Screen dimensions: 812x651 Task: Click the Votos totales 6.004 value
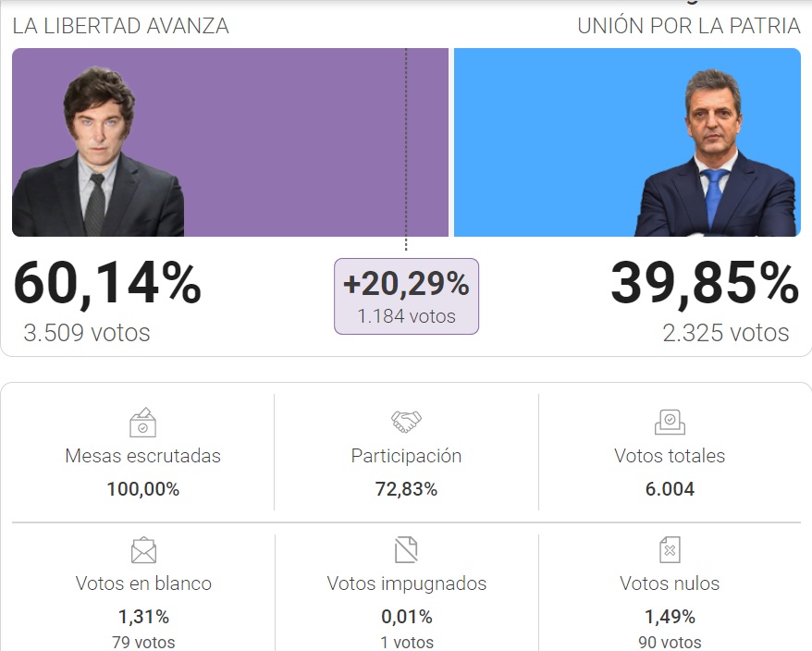(x=670, y=489)
